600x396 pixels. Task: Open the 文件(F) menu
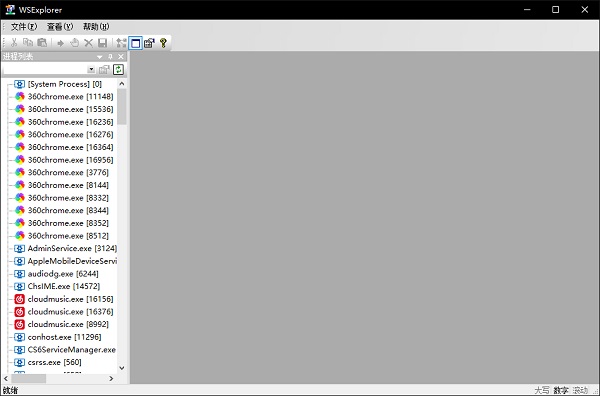point(24,27)
